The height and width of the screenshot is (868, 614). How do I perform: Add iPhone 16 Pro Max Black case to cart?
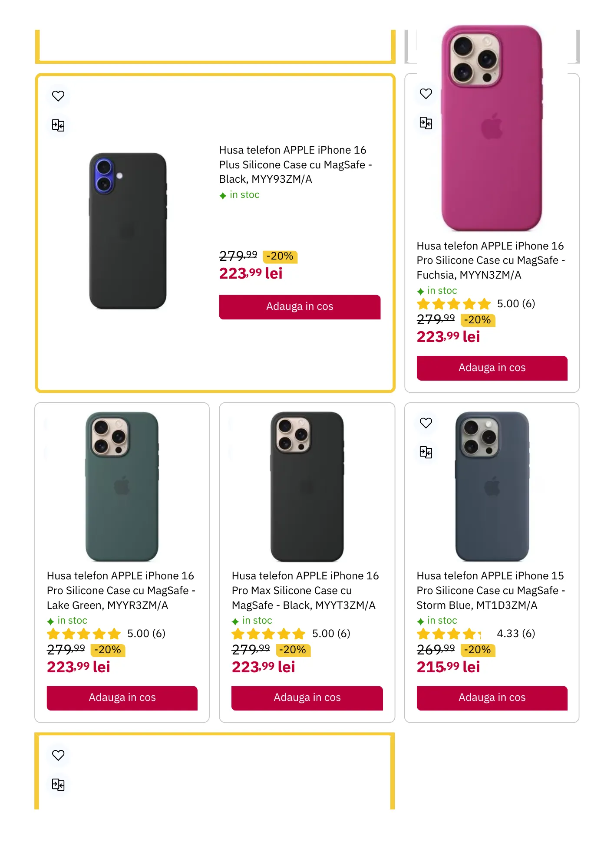coord(307,698)
